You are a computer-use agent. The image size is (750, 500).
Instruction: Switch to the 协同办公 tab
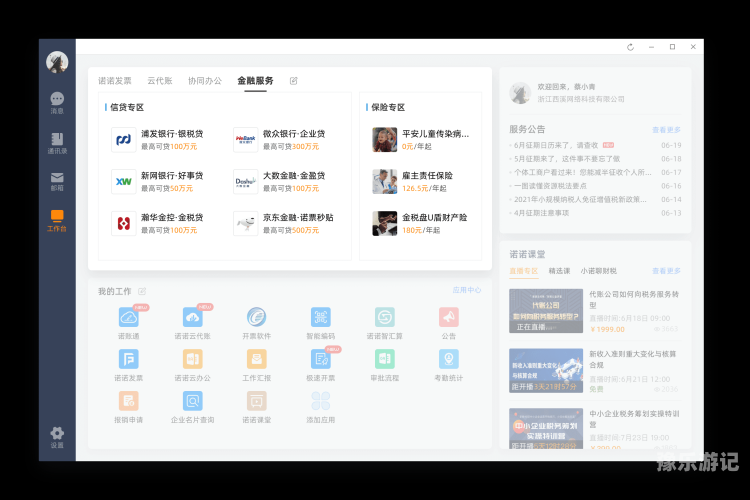205,81
